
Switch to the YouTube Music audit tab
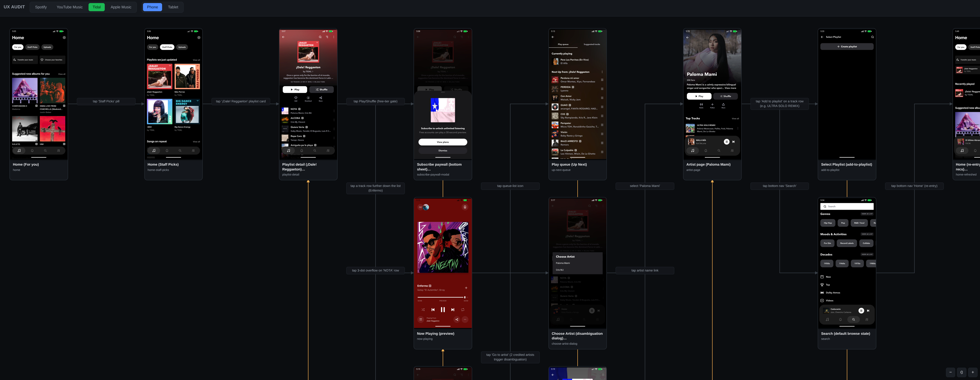70,7
